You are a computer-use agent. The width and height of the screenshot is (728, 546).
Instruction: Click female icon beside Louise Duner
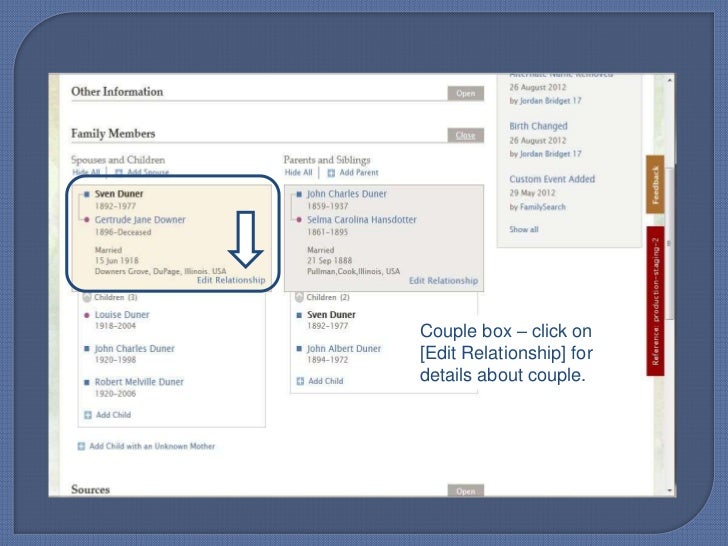click(x=86, y=315)
